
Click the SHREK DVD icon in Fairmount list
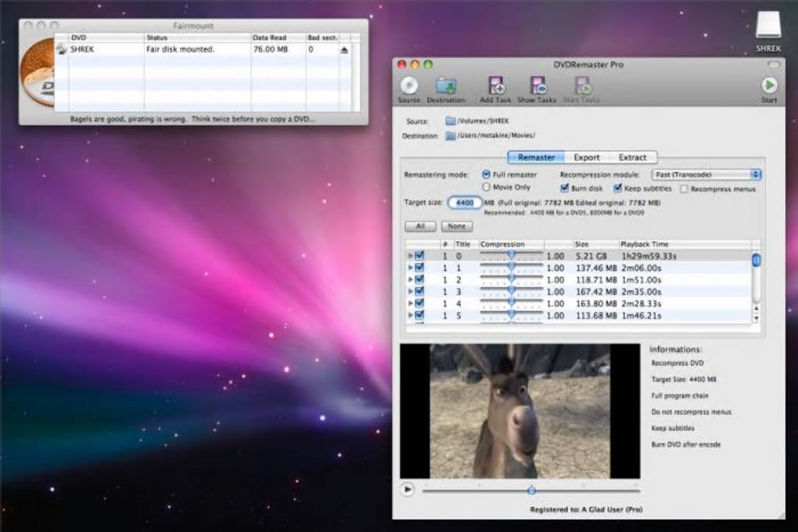pos(62,49)
